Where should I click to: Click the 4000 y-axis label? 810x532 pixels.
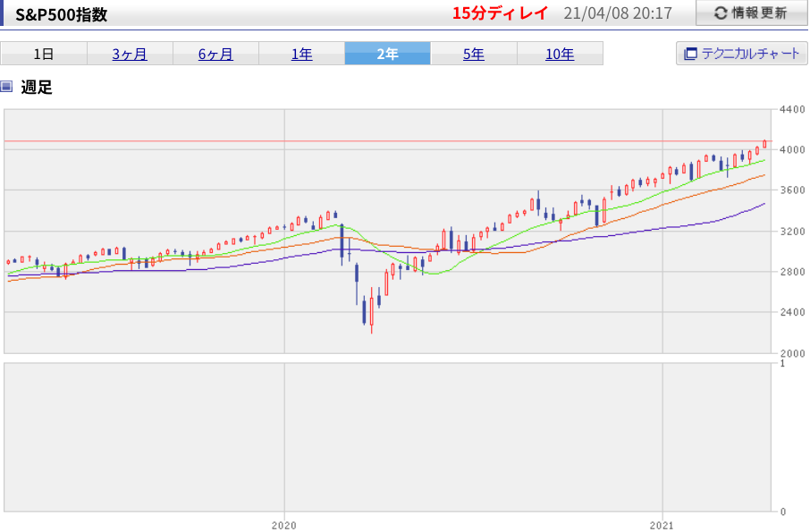[792, 150]
